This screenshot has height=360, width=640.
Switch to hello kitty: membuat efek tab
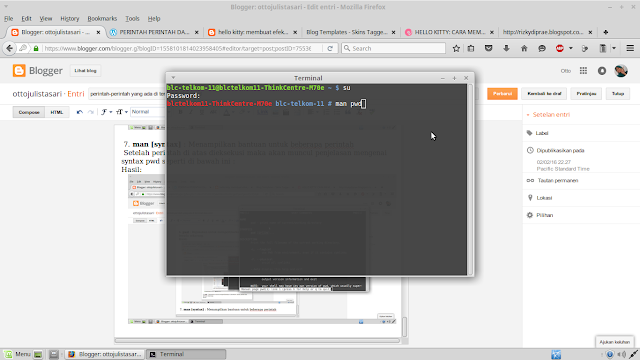pos(253,32)
